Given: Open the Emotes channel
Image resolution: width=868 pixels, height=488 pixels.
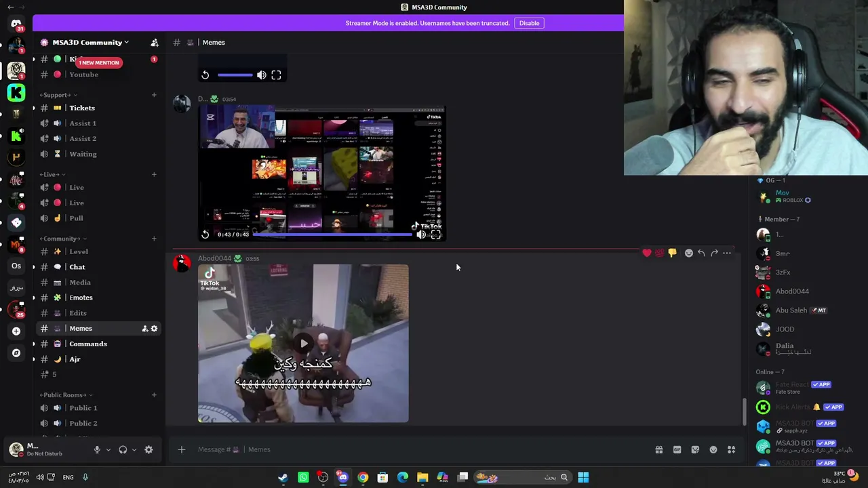Looking at the screenshot, I should (98, 298).
